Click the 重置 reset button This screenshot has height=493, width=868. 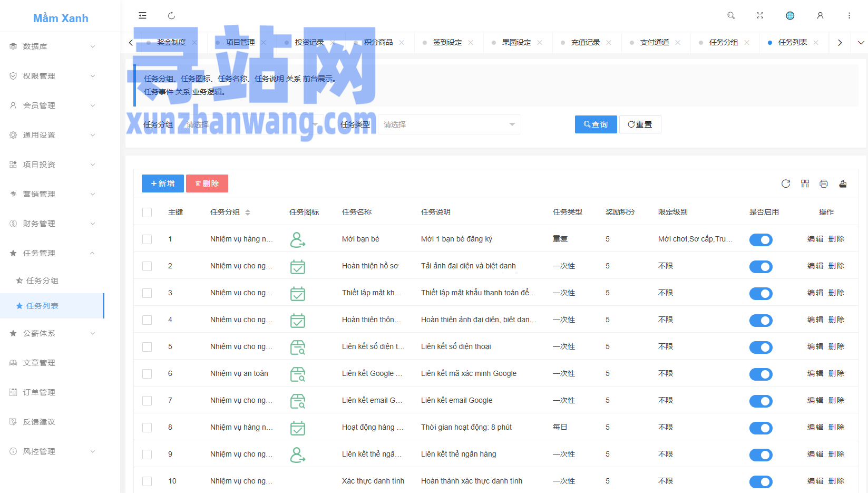click(640, 124)
